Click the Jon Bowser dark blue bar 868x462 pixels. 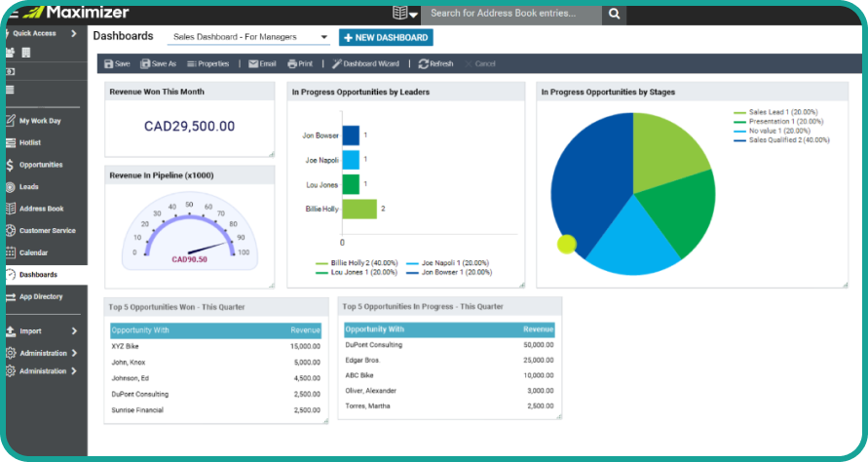(351, 135)
